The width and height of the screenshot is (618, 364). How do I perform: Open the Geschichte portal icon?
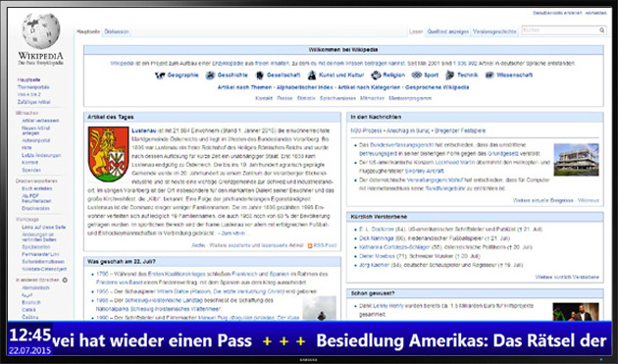210,76
